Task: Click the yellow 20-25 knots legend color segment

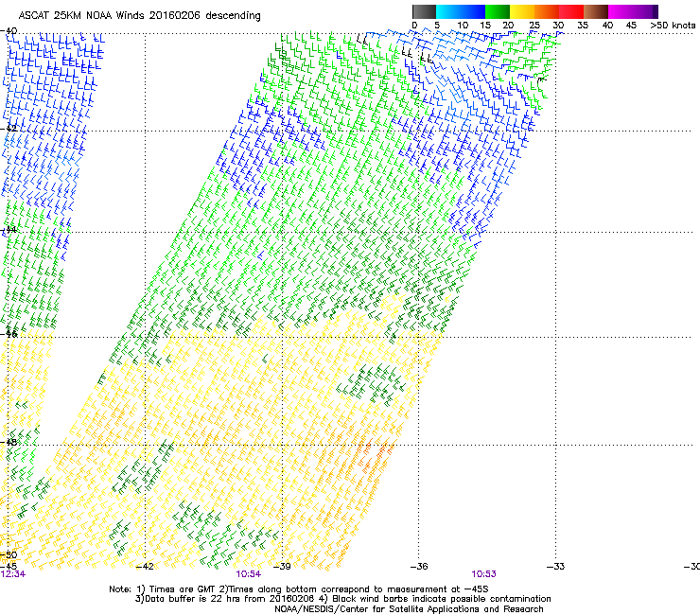Action: [x=522, y=11]
